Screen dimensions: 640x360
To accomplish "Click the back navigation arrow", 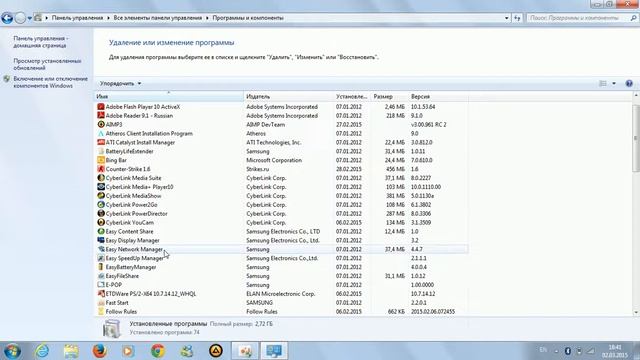I will [7, 18].
